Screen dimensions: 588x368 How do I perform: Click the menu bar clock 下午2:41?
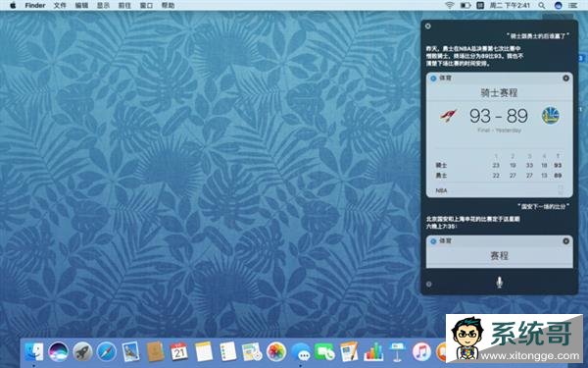pyautogui.click(x=516, y=5)
